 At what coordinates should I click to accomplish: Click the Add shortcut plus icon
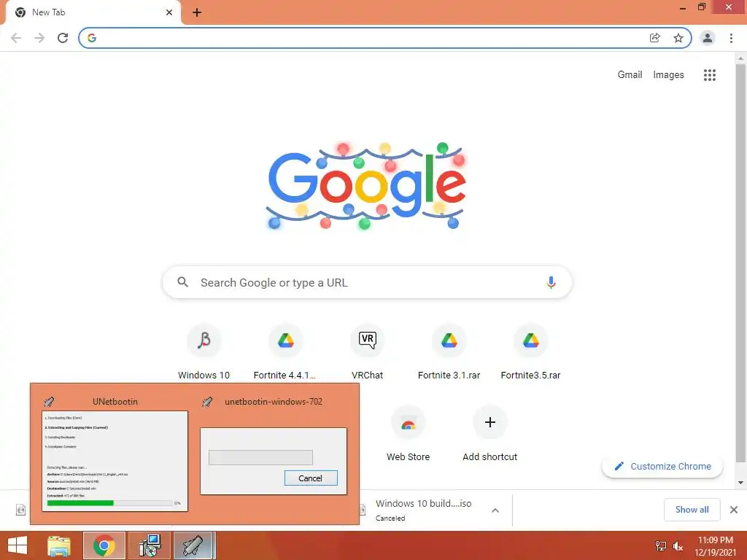click(489, 422)
